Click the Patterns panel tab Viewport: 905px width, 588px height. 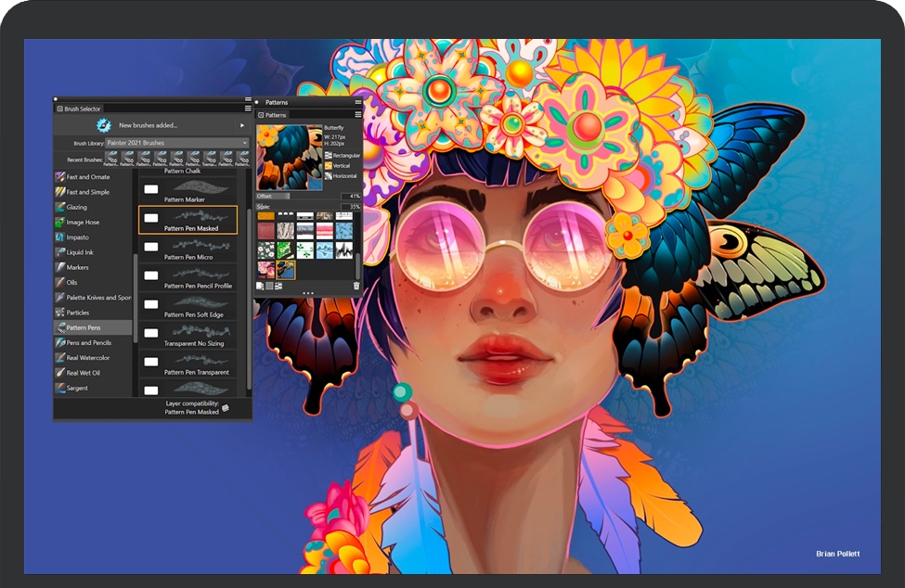(275, 115)
